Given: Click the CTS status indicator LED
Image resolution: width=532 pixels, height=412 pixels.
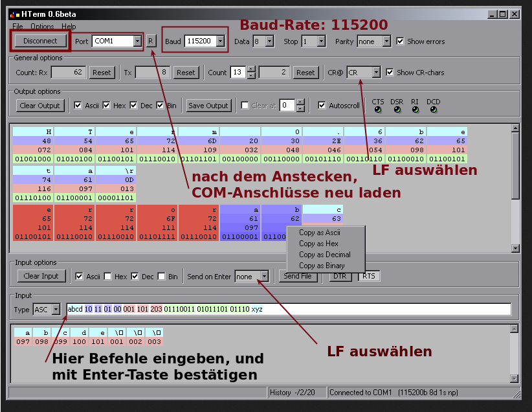Looking at the screenshot, I should click(378, 109).
